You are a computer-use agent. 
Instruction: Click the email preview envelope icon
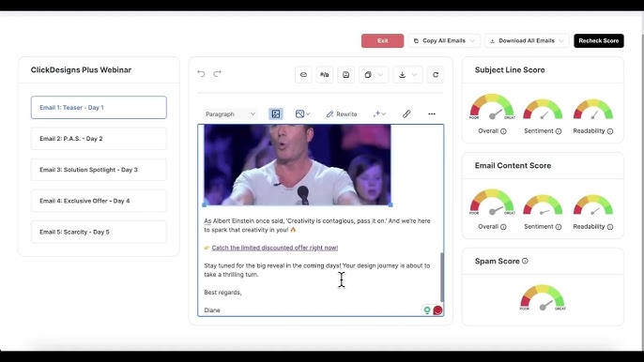click(x=303, y=75)
